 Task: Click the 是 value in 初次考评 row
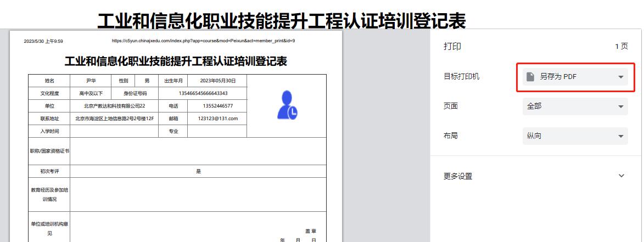[x=198, y=171]
